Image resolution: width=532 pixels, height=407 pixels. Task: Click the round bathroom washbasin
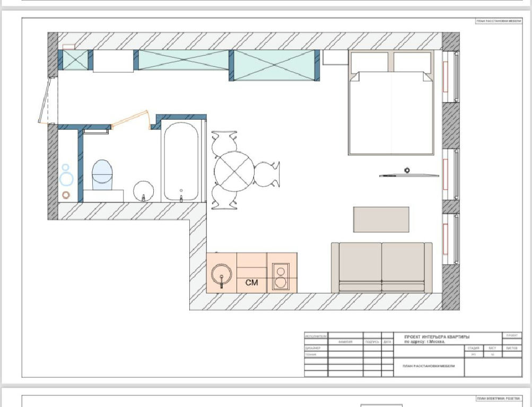coord(143,191)
